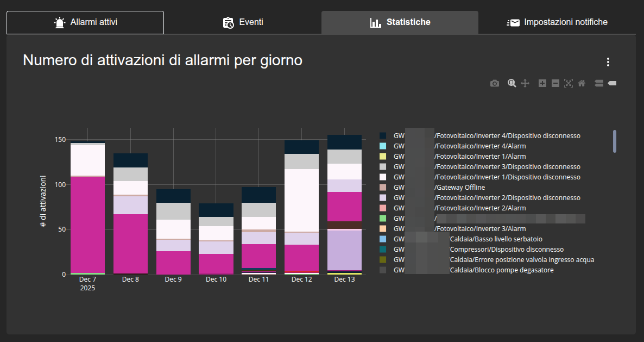Download the chart as PNG with camera icon
The image size is (644, 342).
[494, 83]
